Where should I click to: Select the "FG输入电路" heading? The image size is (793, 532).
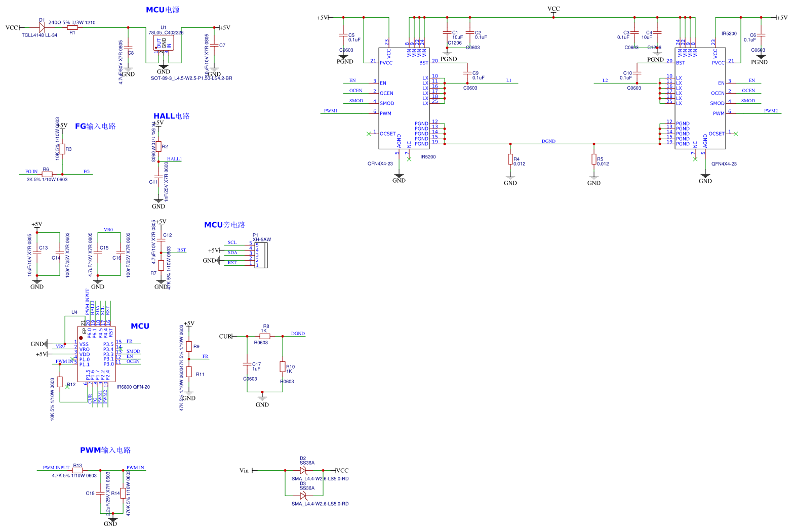click(x=95, y=126)
